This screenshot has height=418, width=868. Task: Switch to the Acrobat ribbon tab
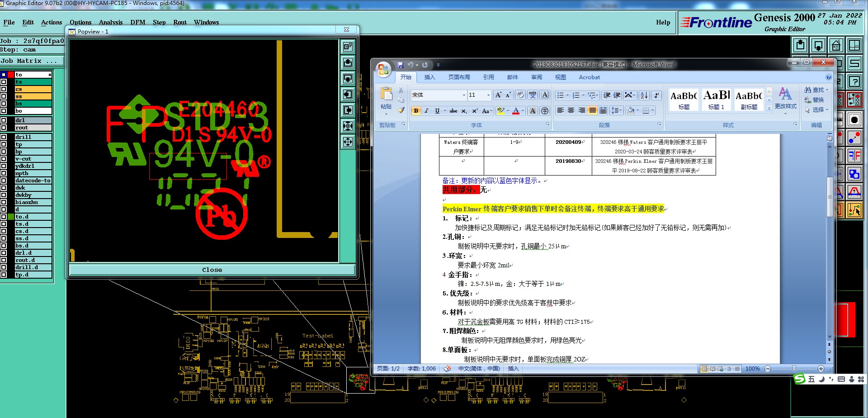(590, 77)
